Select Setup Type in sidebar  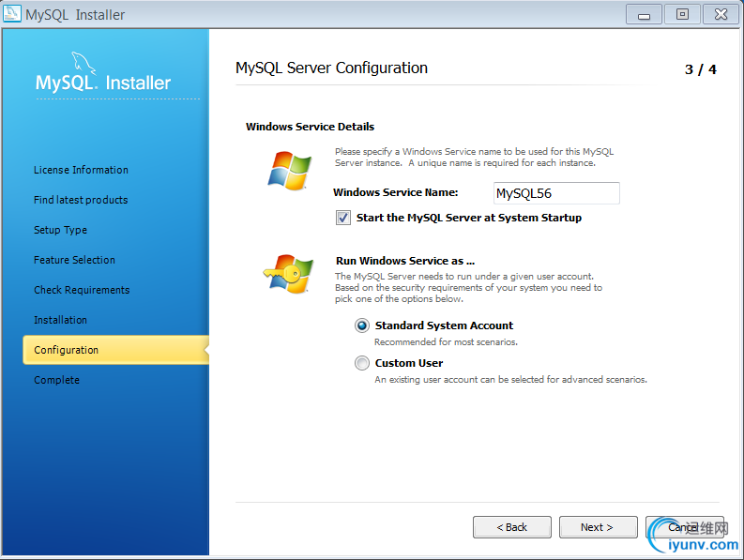pyautogui.click(x=60, y=230)
